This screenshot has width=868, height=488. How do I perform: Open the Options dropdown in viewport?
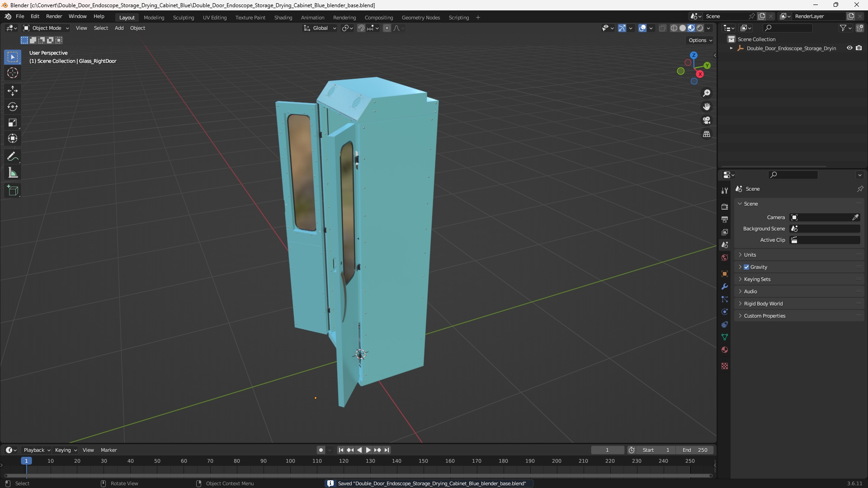700,40
